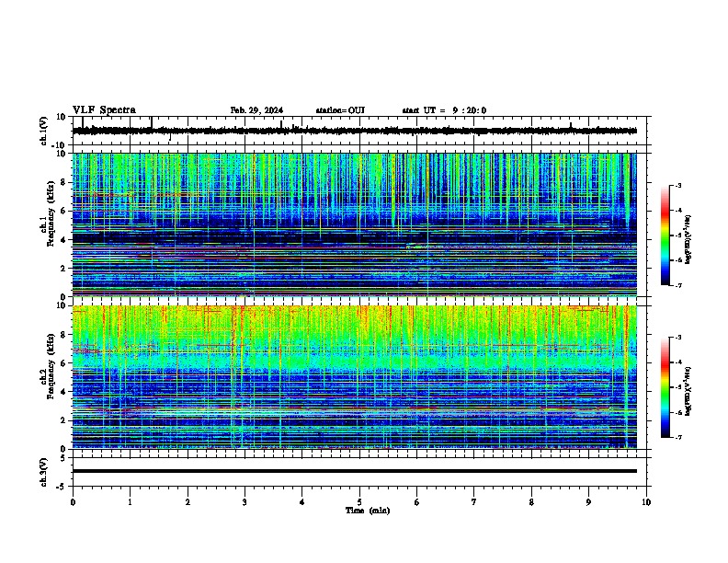
Task: Click the color scale bar beside ch.1
Action: [x=665, y=236]
